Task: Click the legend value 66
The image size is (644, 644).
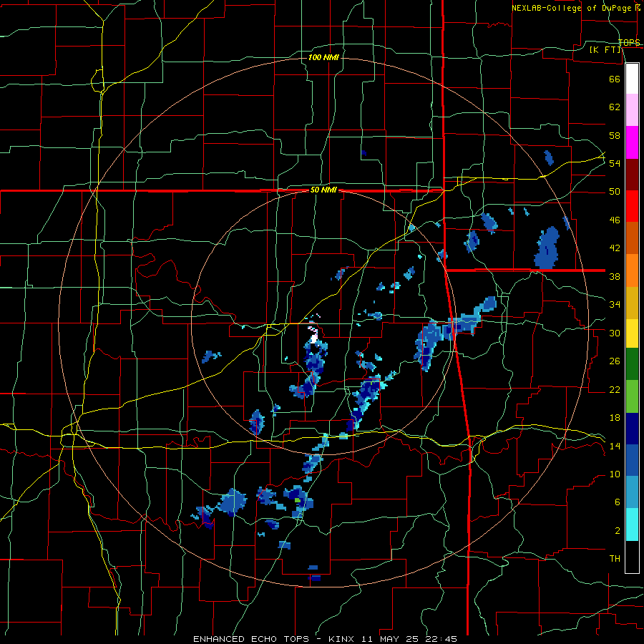Action: click(x=615, y=79)
